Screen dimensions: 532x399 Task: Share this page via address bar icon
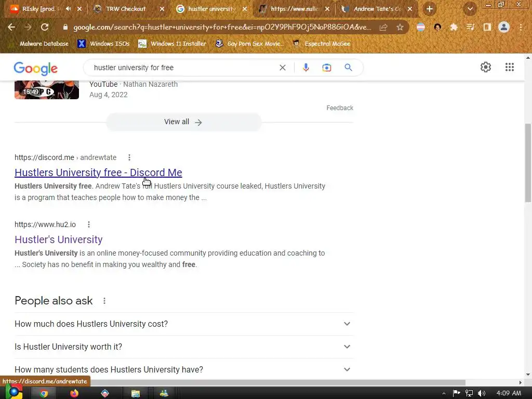(x=383, y=27)
